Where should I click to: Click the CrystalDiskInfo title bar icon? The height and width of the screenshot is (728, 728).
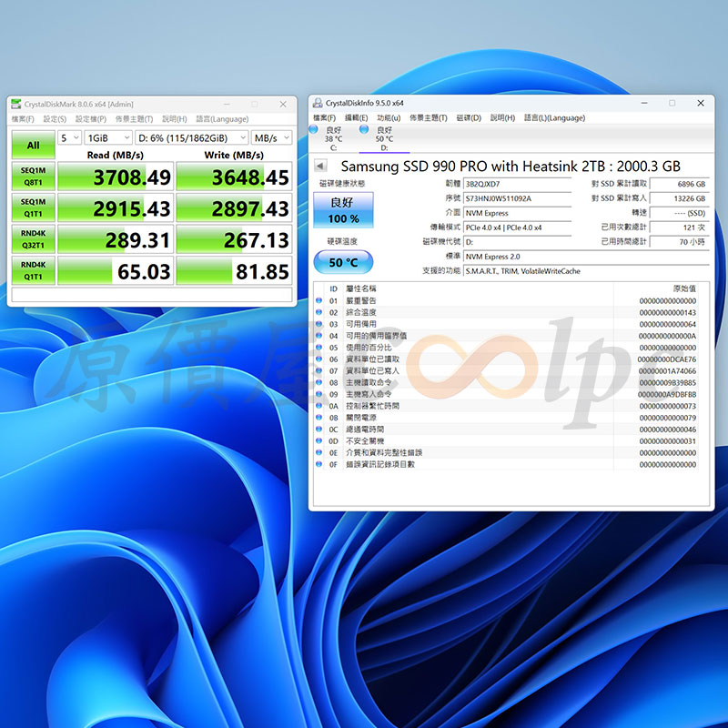(x=318, y=103)
